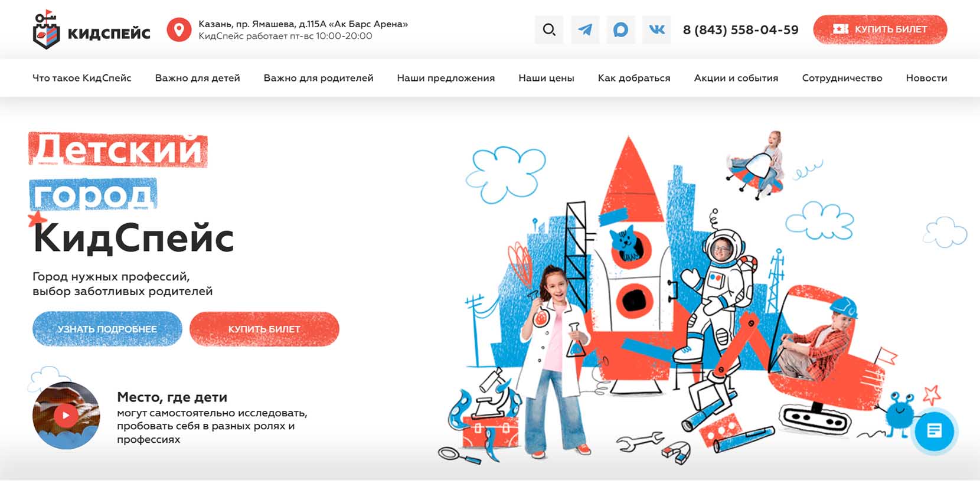Play the video via red play button
This screenshot has width=980, height=490.
(66, 416)
